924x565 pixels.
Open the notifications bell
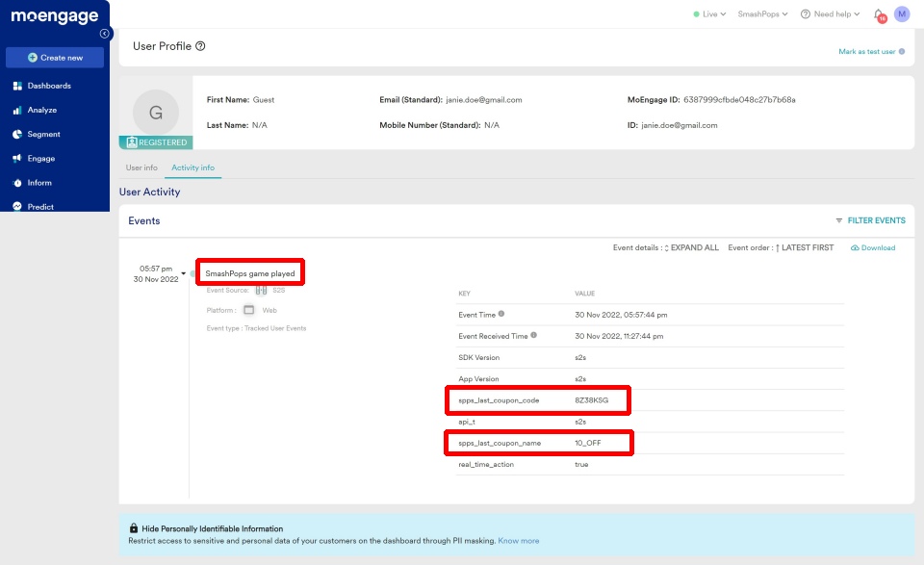coord(879,14)
